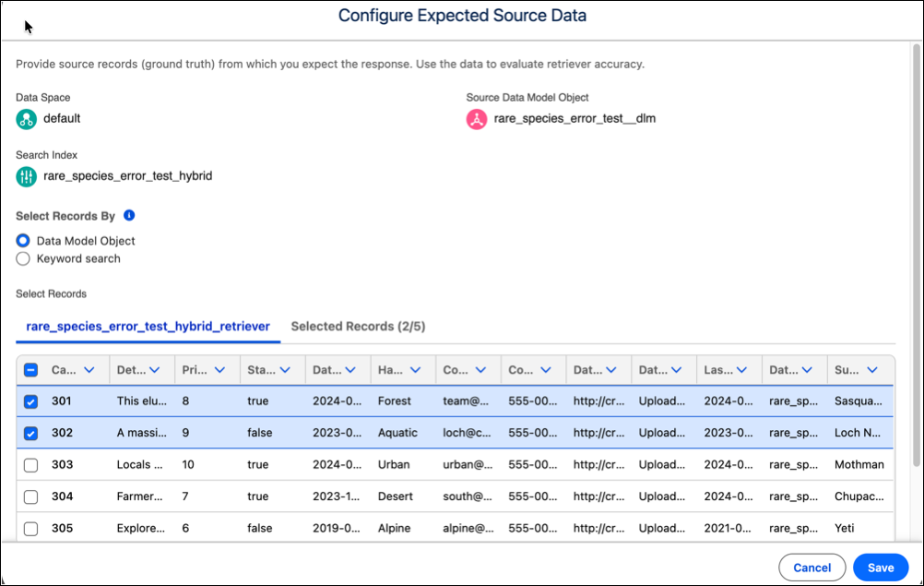Switch to Selected Records (2/5) tab
924x586 pixels.
click(x=359, y=327)
